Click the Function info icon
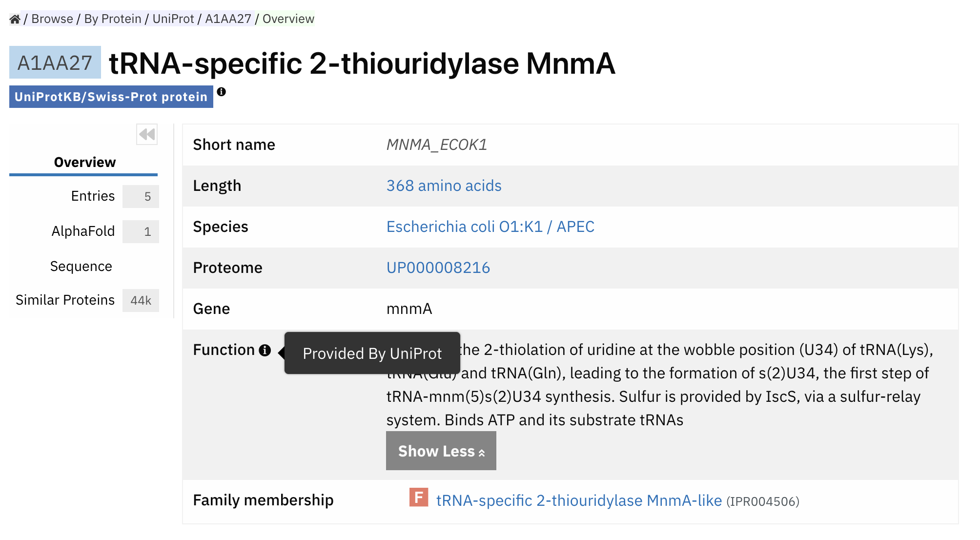 pyautogui.click(x=265, y=350)
